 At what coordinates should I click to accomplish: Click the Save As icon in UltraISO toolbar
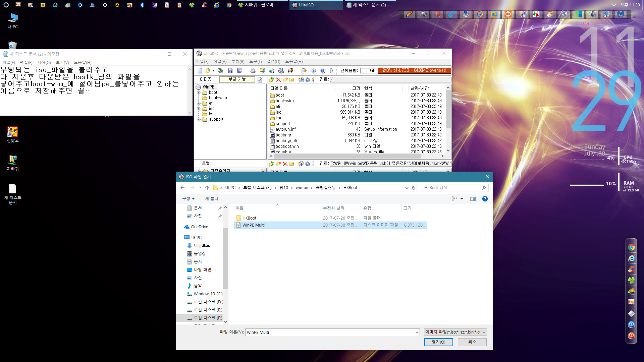239,71
